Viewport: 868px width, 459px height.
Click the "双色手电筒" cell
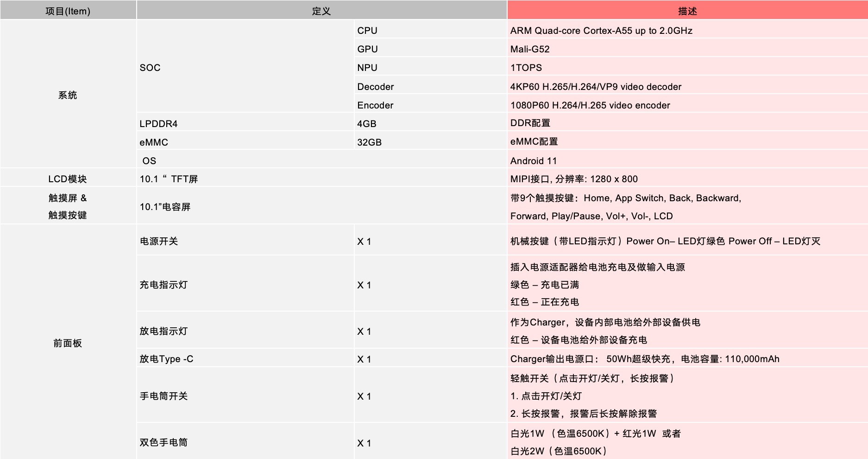tap(164, 442)
